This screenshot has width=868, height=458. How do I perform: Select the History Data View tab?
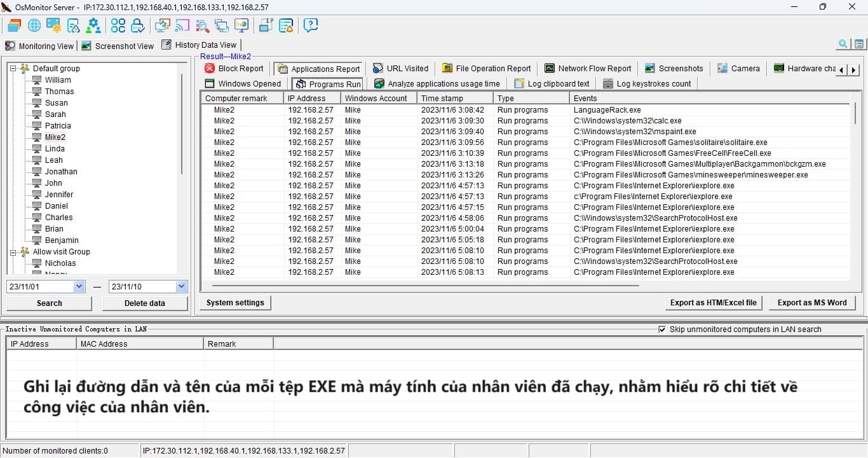(200, 45)
